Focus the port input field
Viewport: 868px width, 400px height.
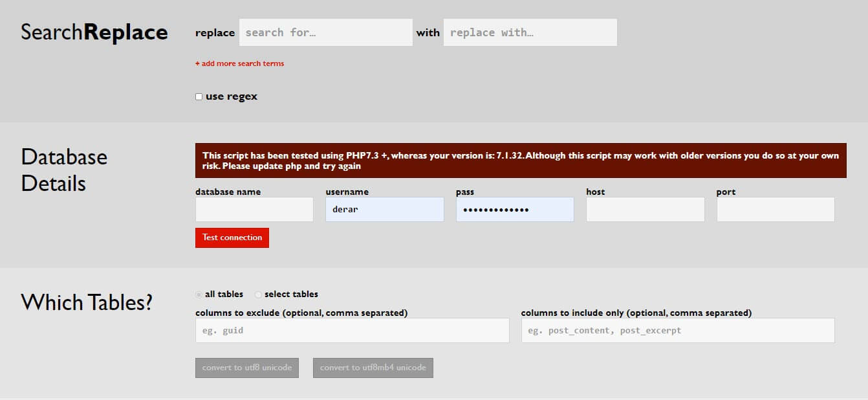click(x=776, y=210)
